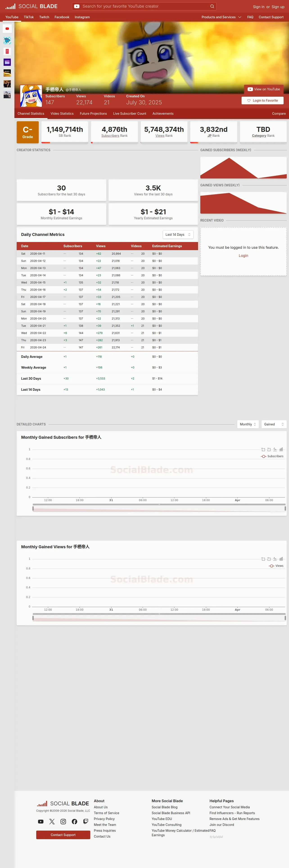Click the Compare link

(x=279, y=114)
